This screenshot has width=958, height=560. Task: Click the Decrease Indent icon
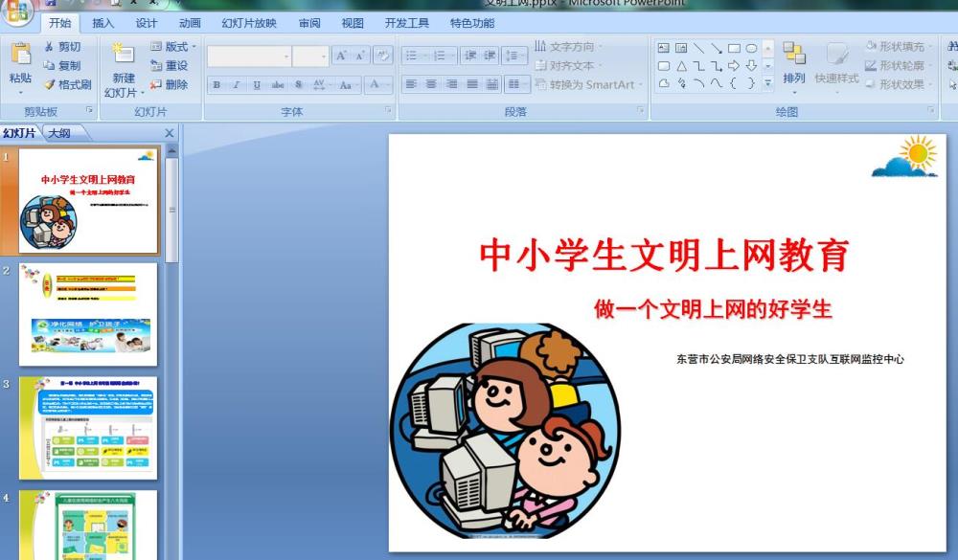point(470,56)
